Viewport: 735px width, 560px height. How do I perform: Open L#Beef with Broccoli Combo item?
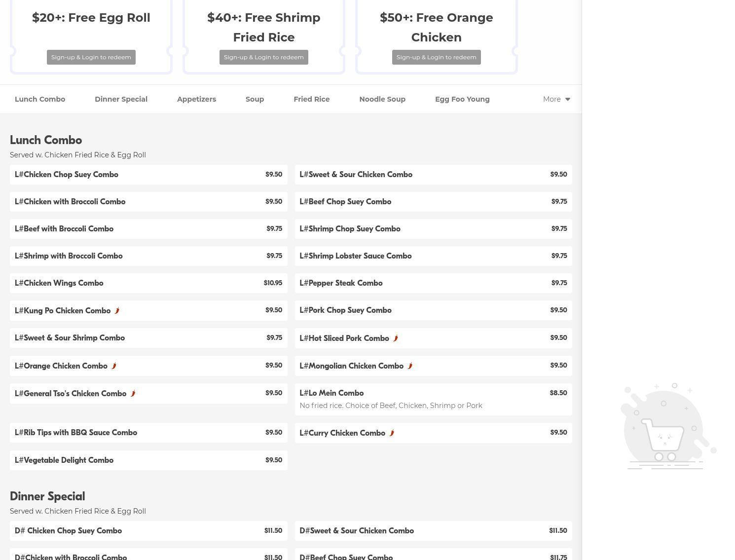pyautogui.click(x=148, y=229)
